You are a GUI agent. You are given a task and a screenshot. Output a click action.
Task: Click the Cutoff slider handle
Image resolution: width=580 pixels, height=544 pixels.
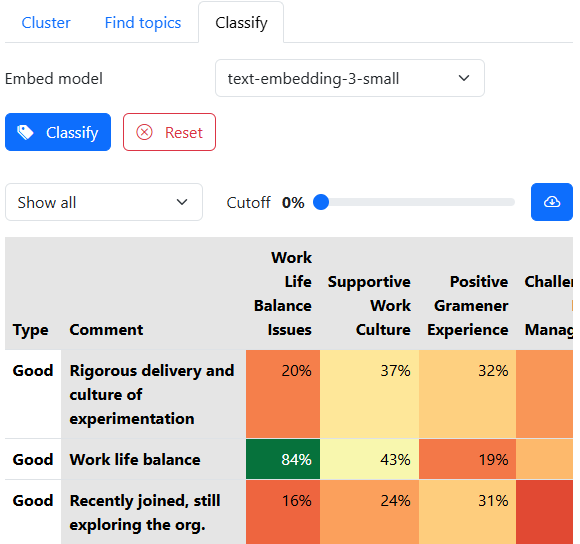click(x=321, y=202)
